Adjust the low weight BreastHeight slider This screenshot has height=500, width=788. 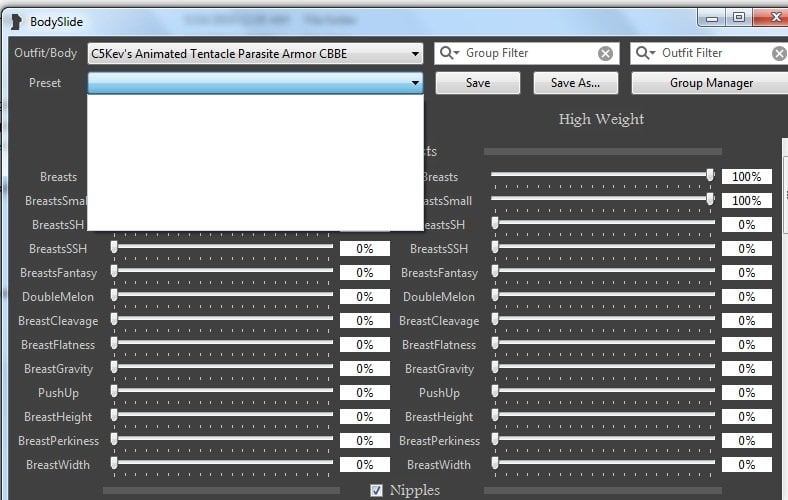pos(222,415)
